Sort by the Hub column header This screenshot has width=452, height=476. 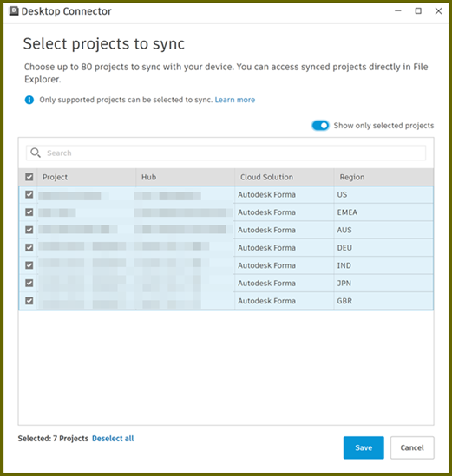click(x=185, y=177)
